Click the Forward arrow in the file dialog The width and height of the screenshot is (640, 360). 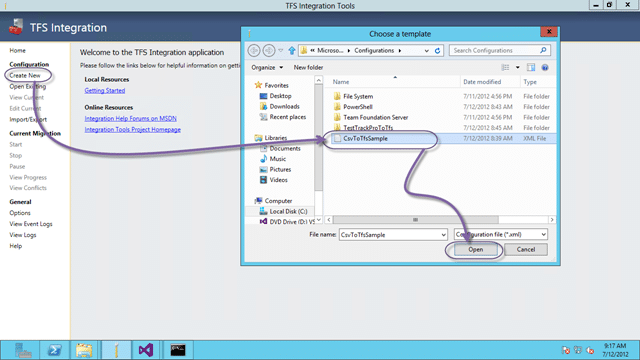(x=269, y=50)
